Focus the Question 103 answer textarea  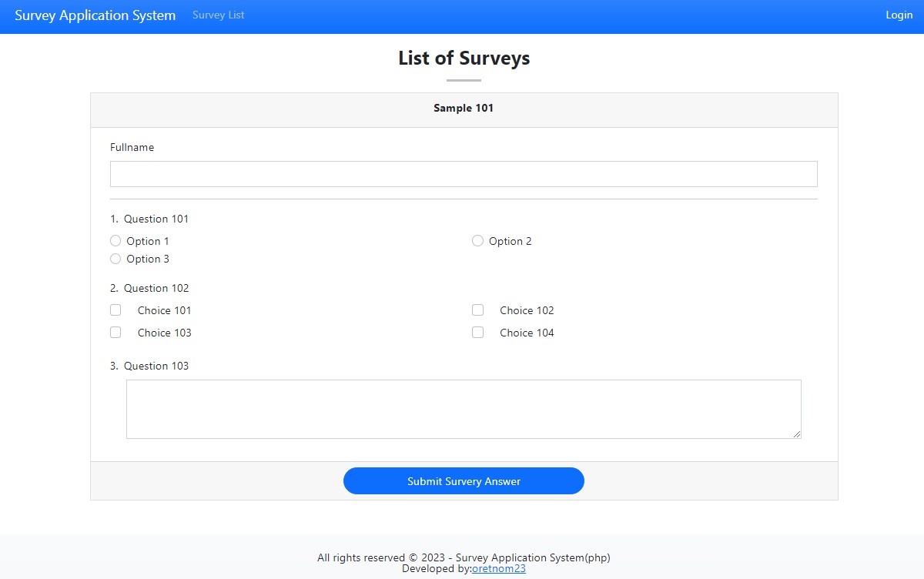coord(464,410)
